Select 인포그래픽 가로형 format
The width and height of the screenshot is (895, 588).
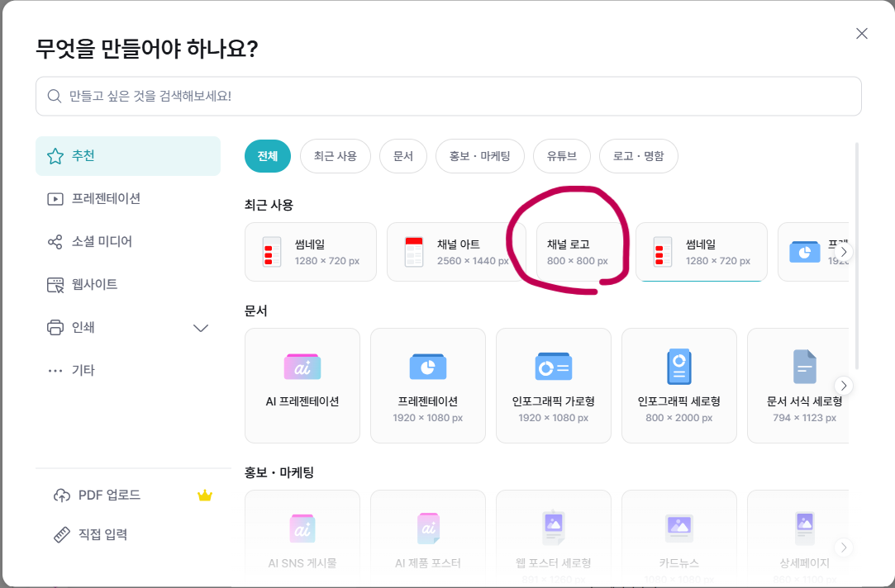coord(553,385)
